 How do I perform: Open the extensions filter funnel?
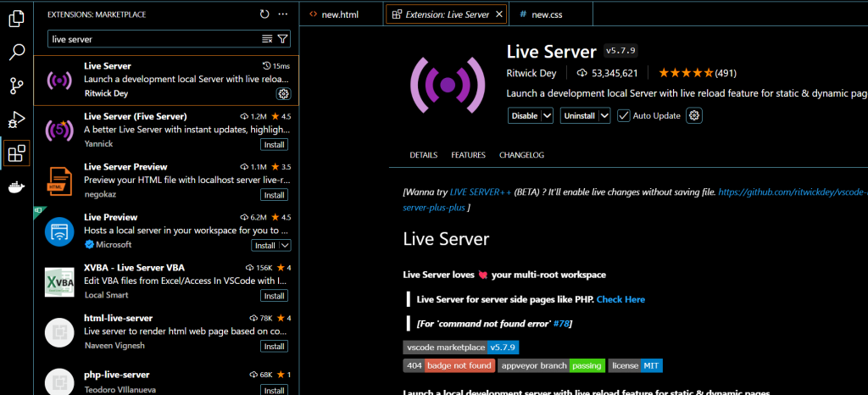click(282, 39)
